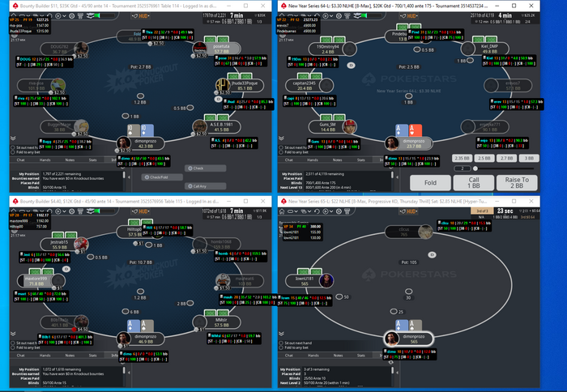Click table view rectangle icon in New Year Series 65-L window
Image resolution: width=567 pixels, height=392 pixels.
(290, 211)
